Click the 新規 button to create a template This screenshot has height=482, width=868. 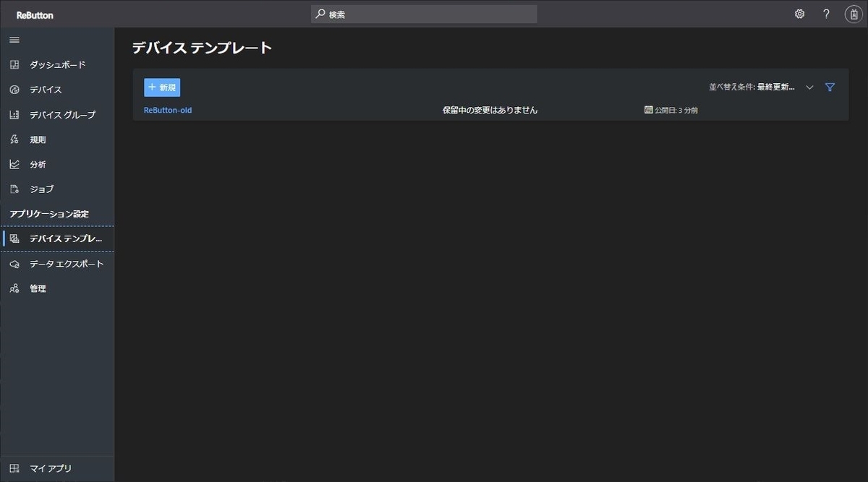click(162, 87)
